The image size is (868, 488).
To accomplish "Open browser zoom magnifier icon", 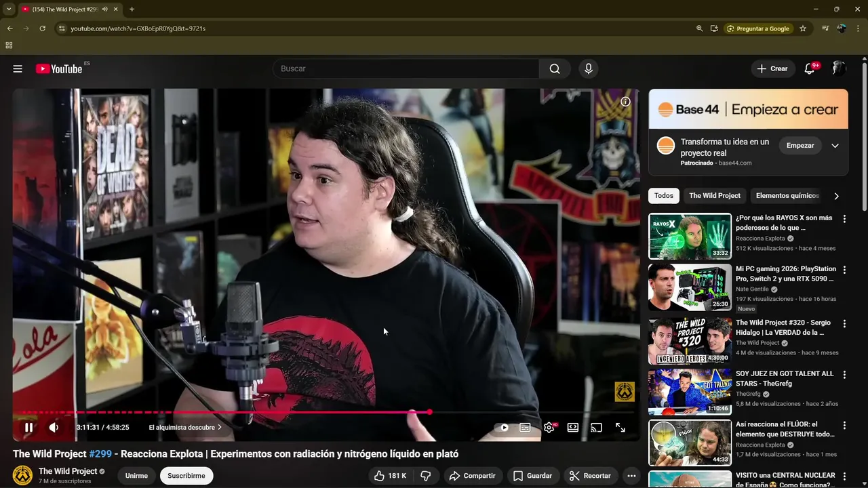I will tap(699, 28).
